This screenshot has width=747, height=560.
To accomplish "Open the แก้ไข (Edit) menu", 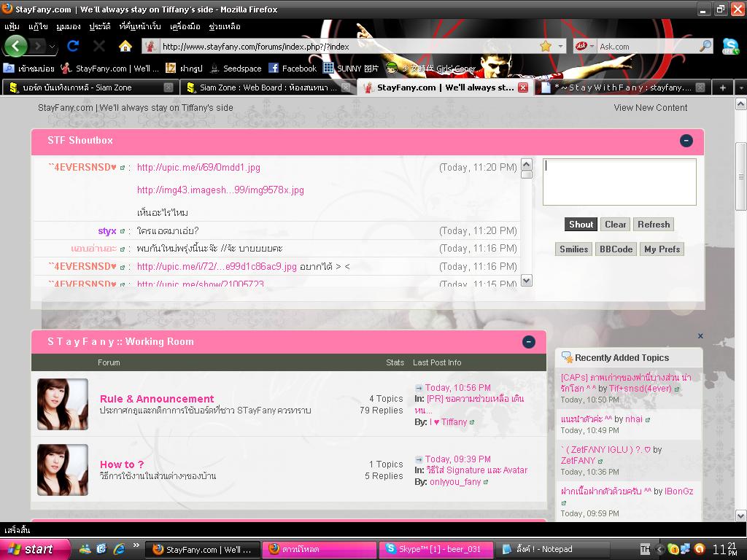I will [38, 26].
